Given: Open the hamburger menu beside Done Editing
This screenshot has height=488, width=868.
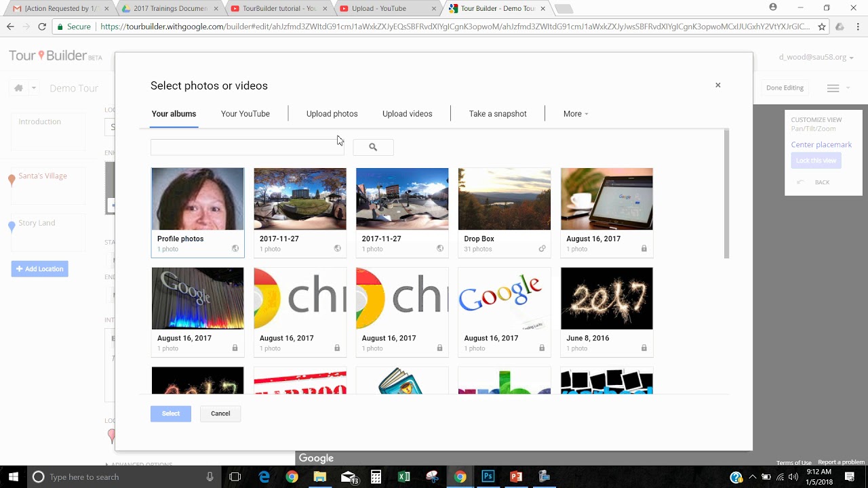Looking at the screenshot, I should tap(833, 88).
